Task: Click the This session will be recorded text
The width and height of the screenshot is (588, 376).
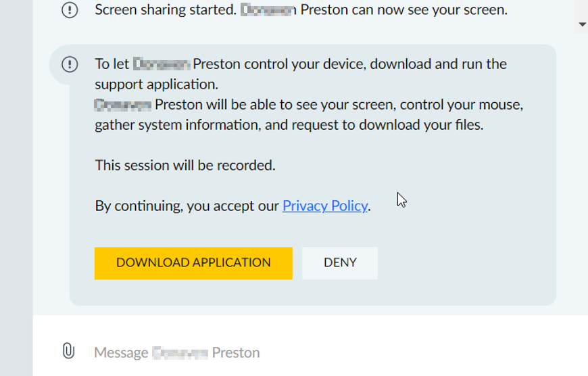Action: pyautogui.click(x=185, y=166)
